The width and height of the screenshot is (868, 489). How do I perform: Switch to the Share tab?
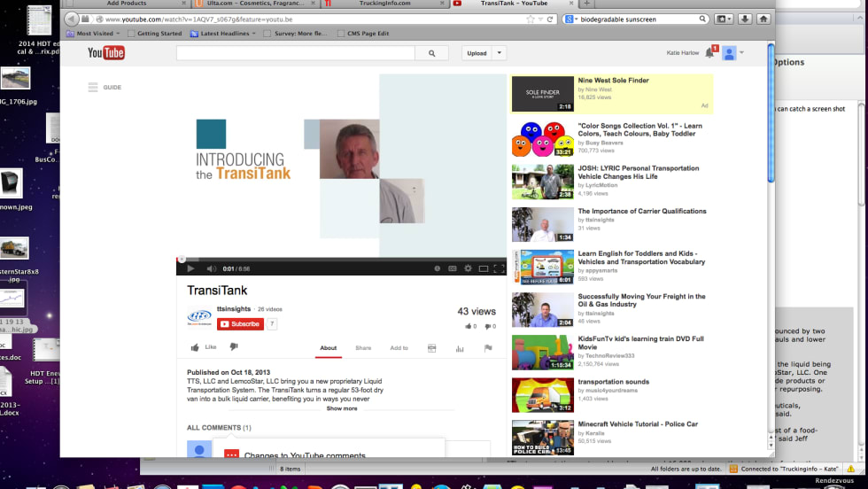pos(363,348)
